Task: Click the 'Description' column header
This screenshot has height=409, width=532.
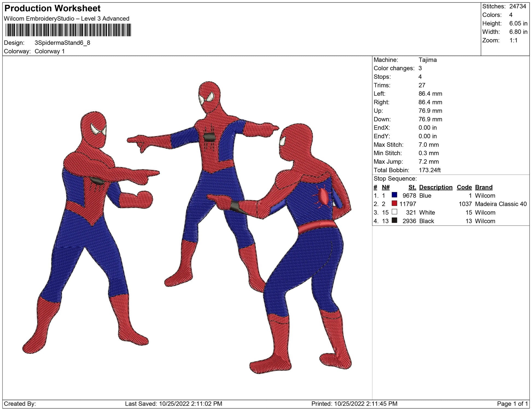Action: coord(435,187)
